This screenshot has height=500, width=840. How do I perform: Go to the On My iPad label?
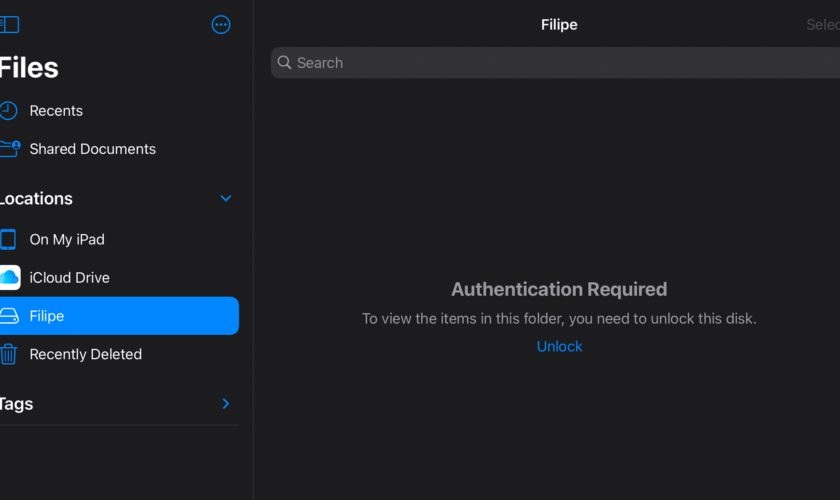point(67,240)
